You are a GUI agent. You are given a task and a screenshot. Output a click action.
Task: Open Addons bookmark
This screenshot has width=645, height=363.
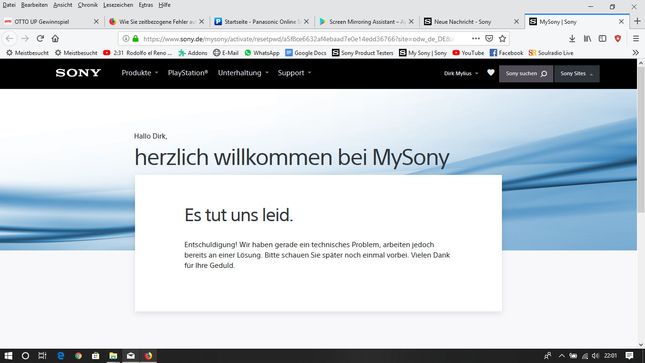point(193,53)
